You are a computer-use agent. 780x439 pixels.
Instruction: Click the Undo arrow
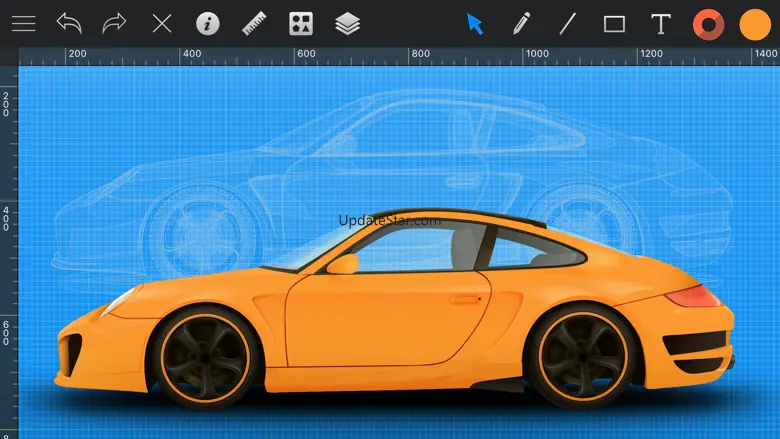(x=69, y=24)
